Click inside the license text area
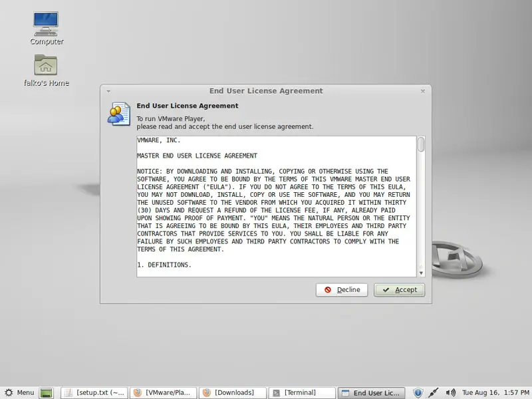532x399 pixels. tap(277, 206)
